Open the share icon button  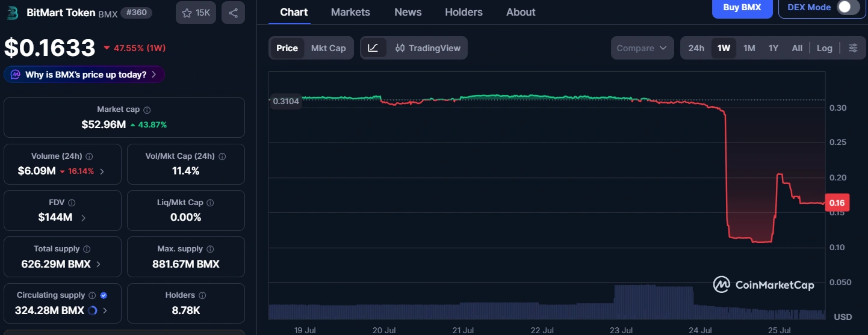(233, 13)
